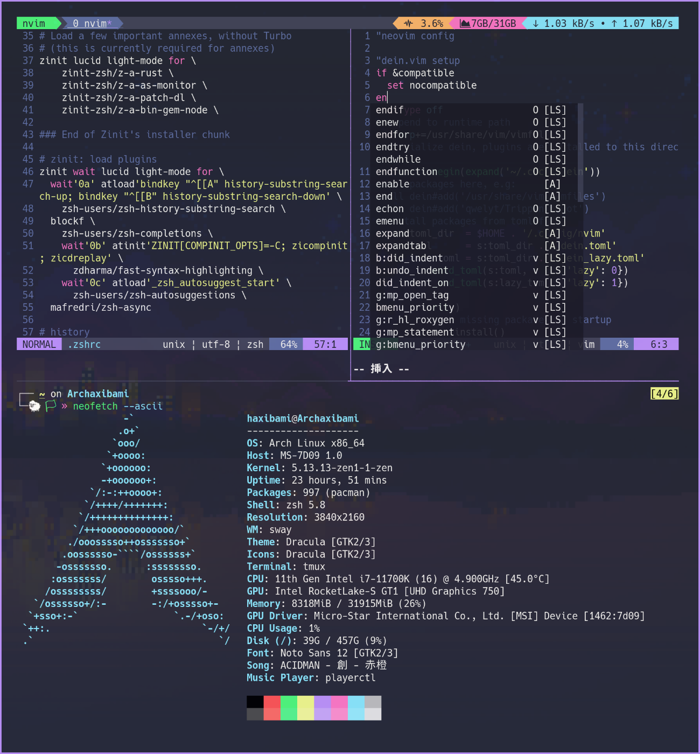Pick the emenu completion entry
This screenshot has height=754, width=700.
(474, 221)
